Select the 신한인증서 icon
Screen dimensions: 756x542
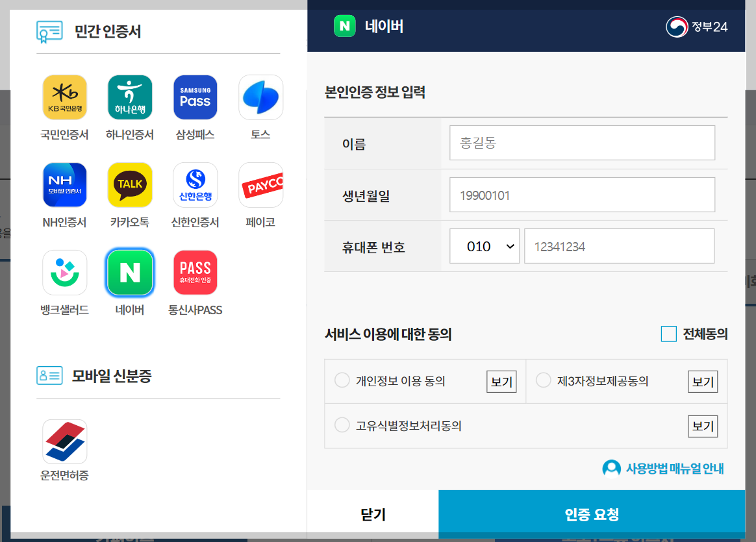coord(195,185)
